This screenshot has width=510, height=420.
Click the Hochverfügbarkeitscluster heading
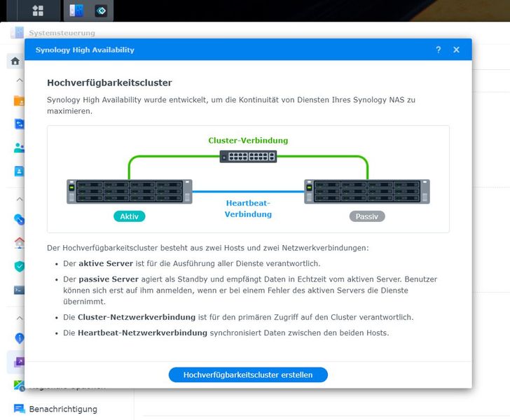click(x=109, y=83)
